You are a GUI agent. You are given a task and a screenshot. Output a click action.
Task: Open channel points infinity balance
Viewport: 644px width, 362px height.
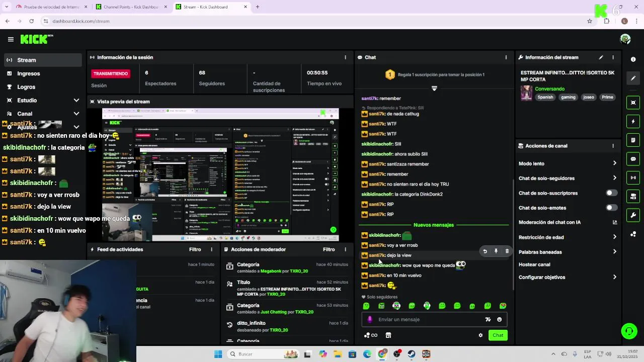[x=370, y=335]
